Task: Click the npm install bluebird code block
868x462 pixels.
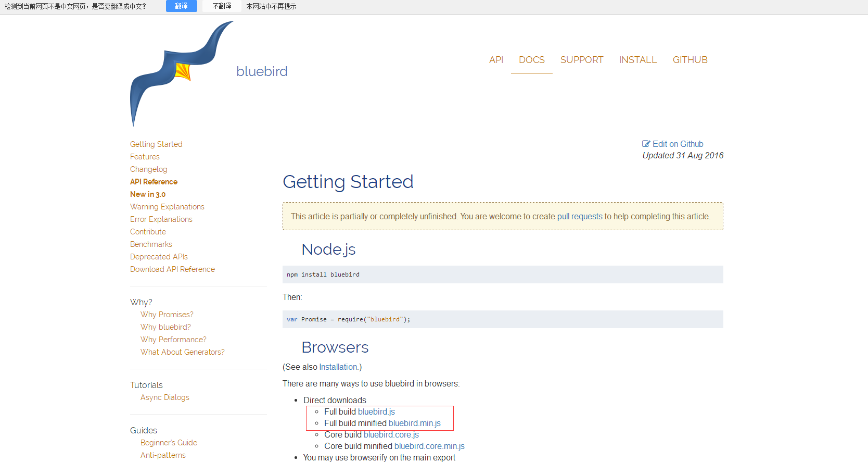Action: [503, 274]
